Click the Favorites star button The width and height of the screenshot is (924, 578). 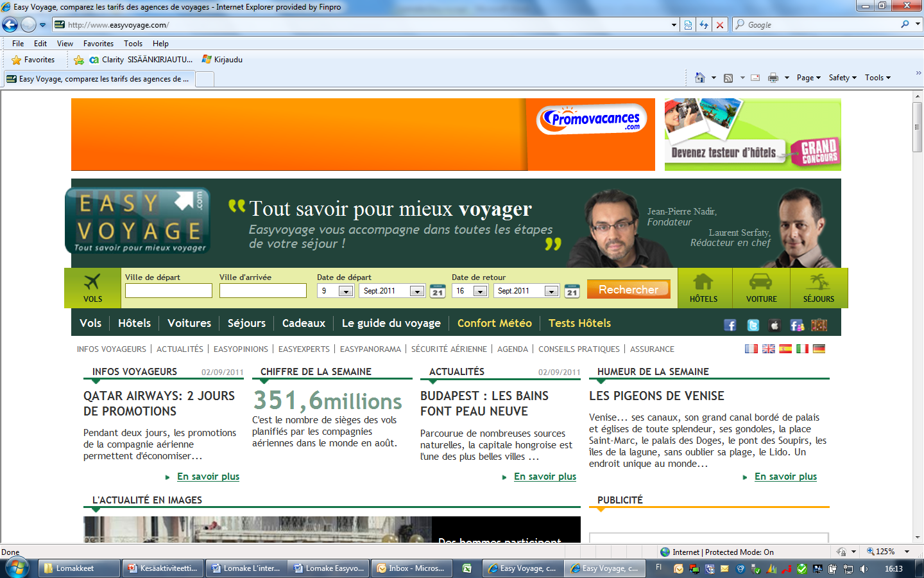point(33,60)
